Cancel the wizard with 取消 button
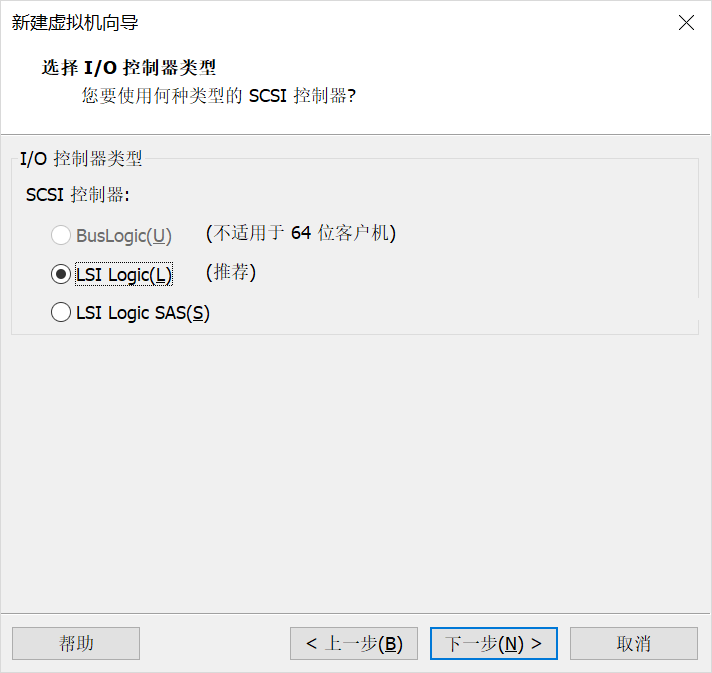 coord(634,643)
